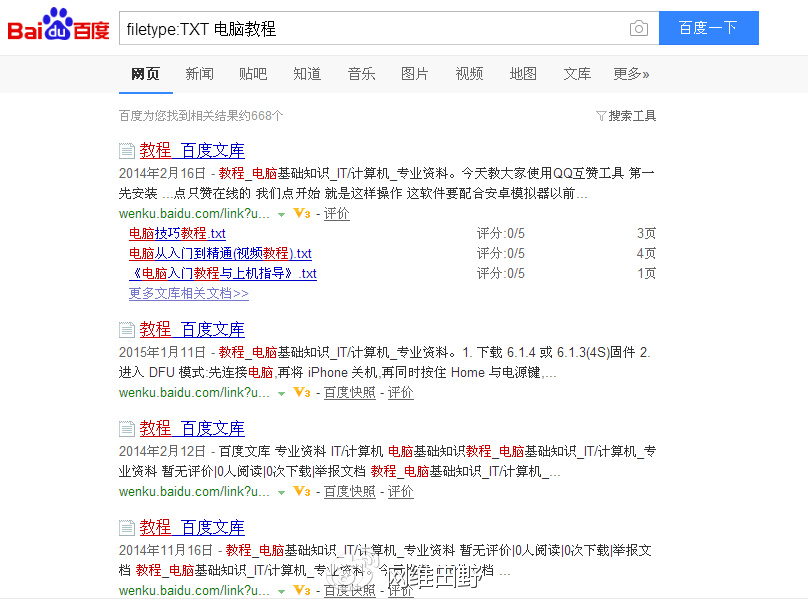Click document icon of the 2014年11月16日 result

[127, 527]
